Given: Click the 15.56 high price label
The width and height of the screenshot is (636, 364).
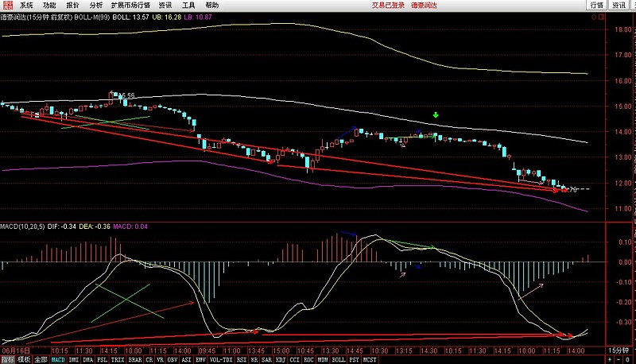Looking at the screenshot, I should 127,95.
